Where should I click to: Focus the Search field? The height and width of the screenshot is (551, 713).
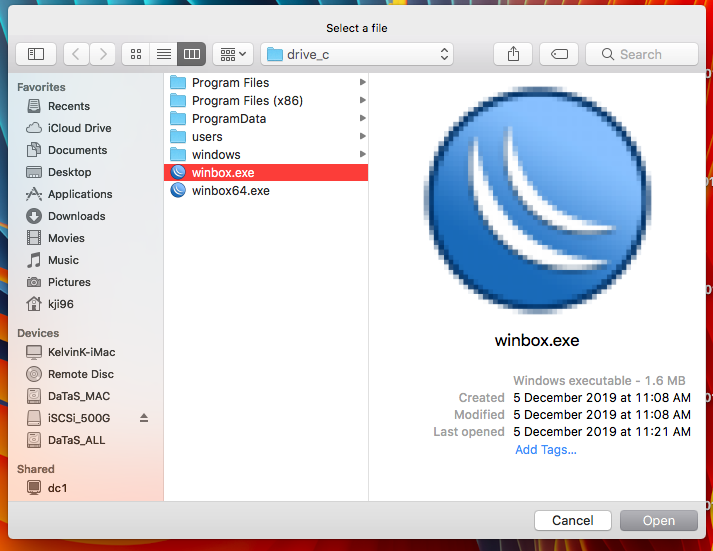click(x=642, y=54)
